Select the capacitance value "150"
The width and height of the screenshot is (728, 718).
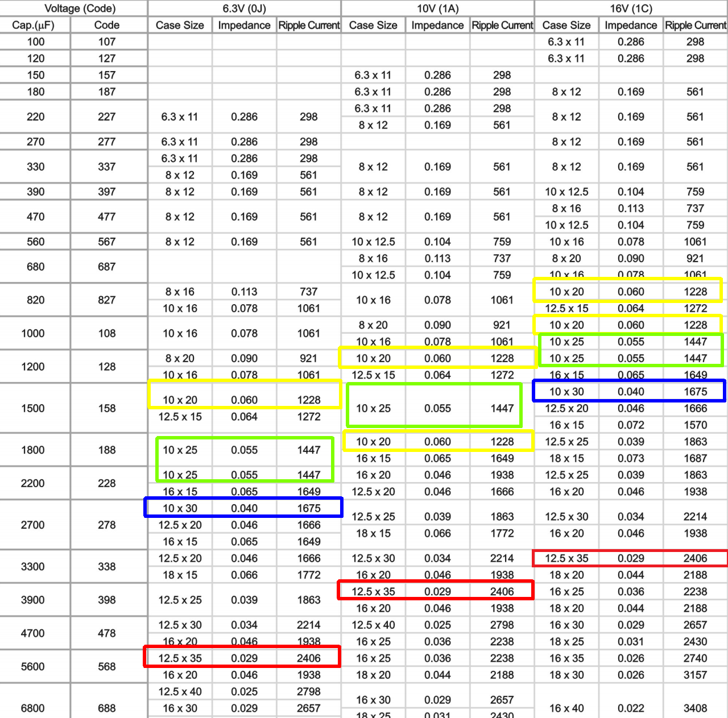pyautogui.click(x=36, y=75)
